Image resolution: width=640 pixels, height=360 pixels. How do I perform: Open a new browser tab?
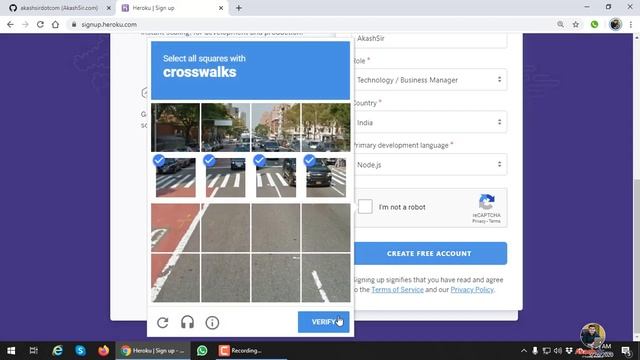coord(239,8)
